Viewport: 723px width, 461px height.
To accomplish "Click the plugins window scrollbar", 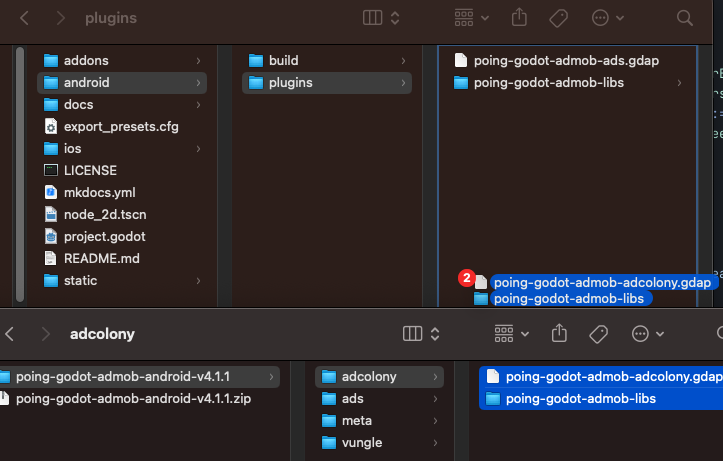I will coord(20,174).
